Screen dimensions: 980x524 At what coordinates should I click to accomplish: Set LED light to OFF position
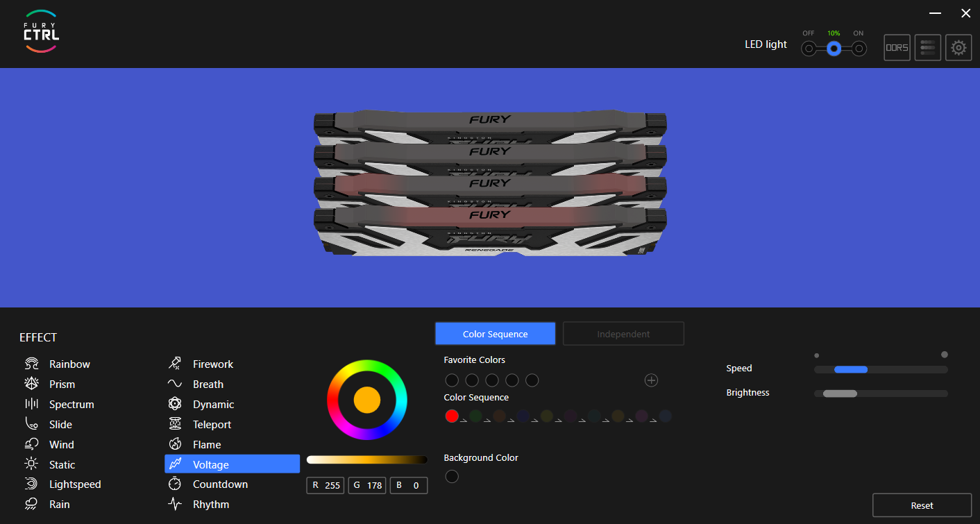coord(809,49)
